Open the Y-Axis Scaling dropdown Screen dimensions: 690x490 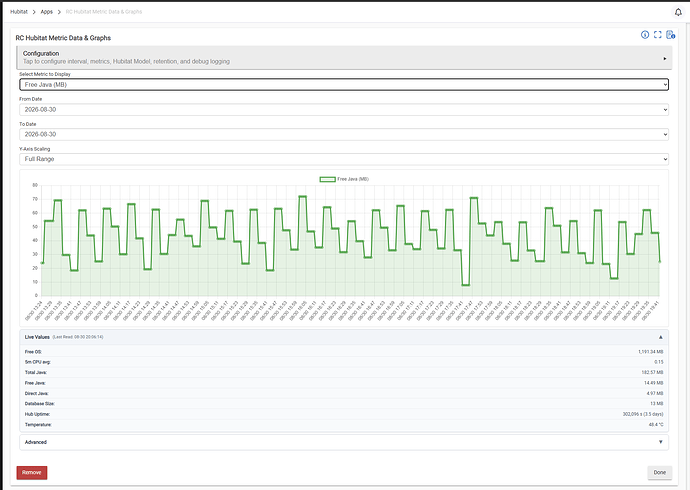344,159
